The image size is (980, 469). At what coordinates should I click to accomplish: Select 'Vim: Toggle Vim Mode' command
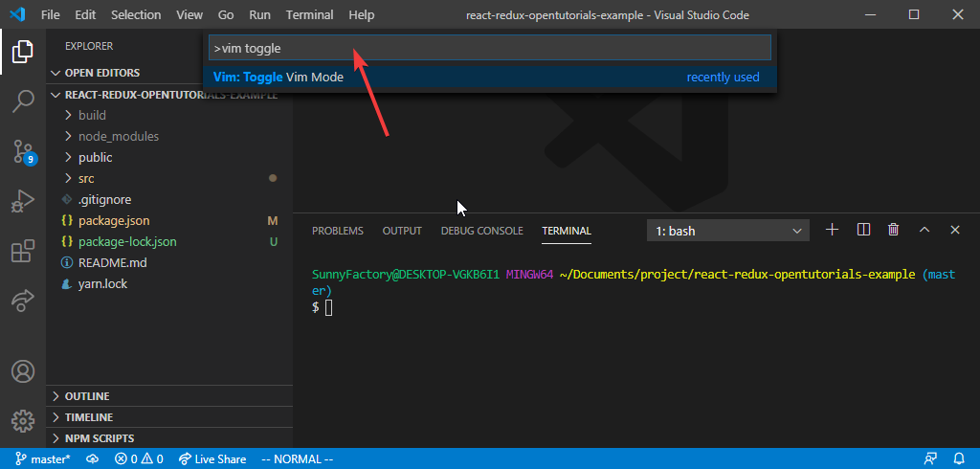(490, 78)
